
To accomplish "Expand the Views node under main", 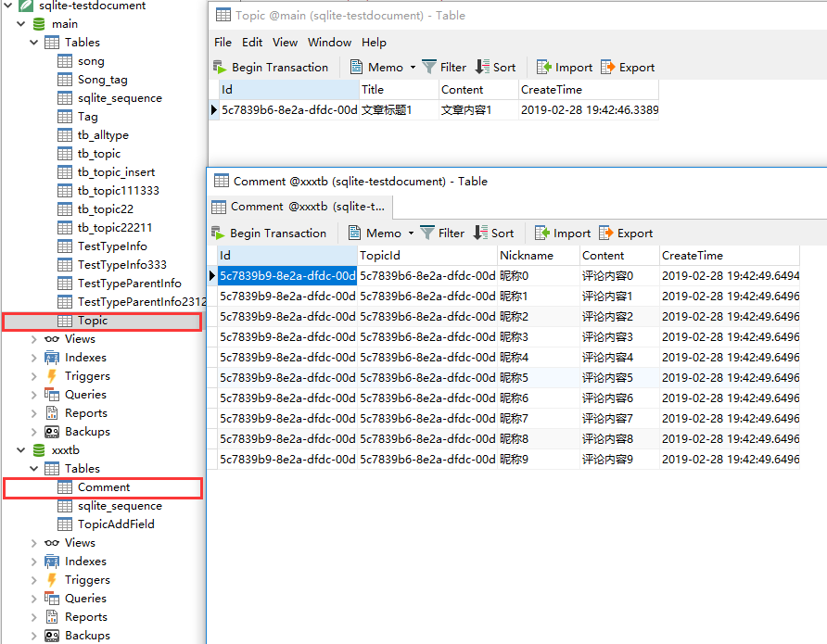I will [x=33, y=339].
